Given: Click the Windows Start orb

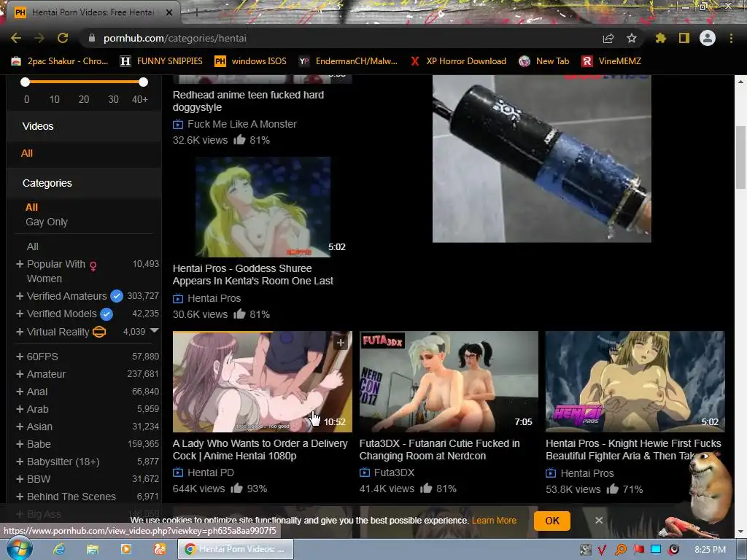Looking at the screenshot, I should pyautogui.click(x=19, y=549).
